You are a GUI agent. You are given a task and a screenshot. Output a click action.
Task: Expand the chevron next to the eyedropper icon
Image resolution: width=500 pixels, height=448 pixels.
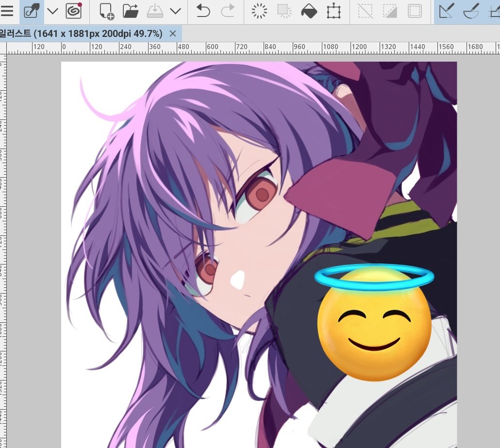point(52,12)
